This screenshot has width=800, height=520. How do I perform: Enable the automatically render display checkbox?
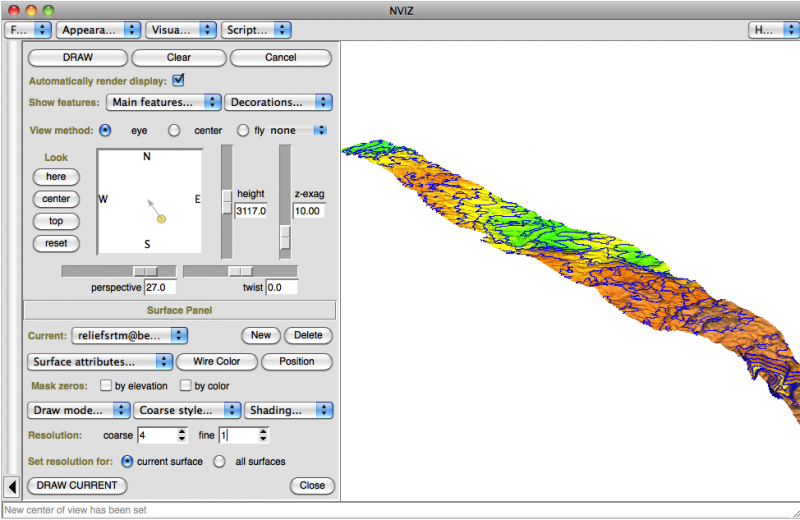click(x=179, y=80)
